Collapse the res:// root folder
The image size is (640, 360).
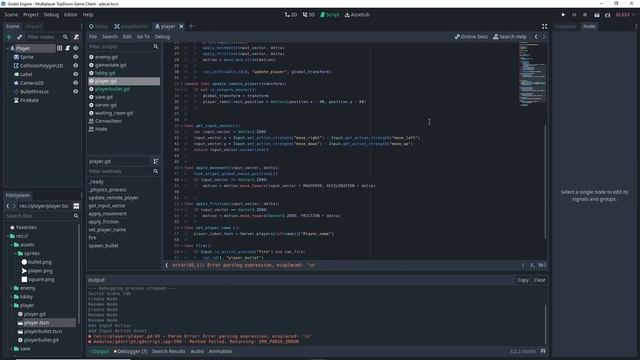click(8, 236)
